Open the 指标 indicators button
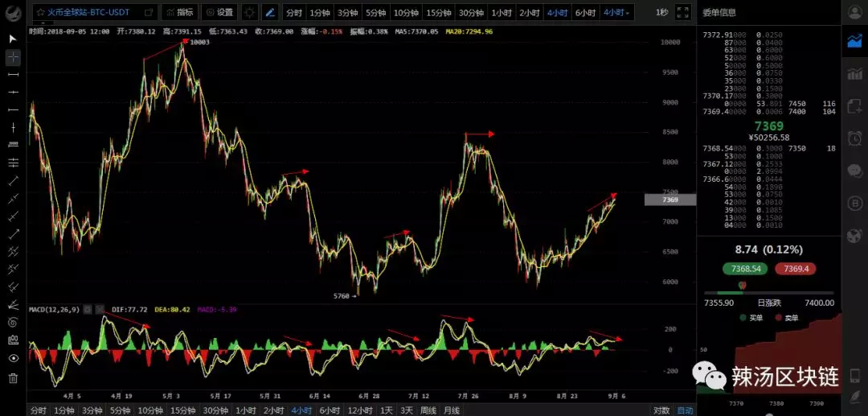 coord(179,12)
